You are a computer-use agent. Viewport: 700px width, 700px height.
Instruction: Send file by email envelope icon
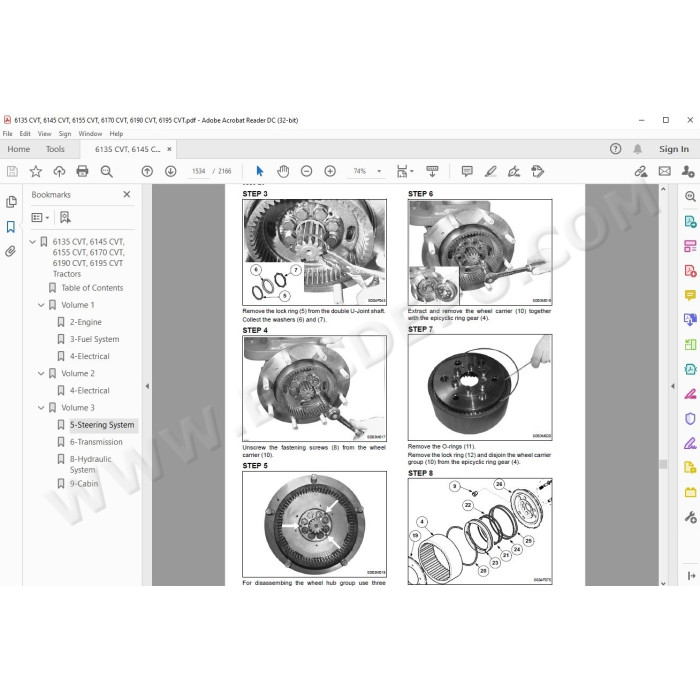665,171
